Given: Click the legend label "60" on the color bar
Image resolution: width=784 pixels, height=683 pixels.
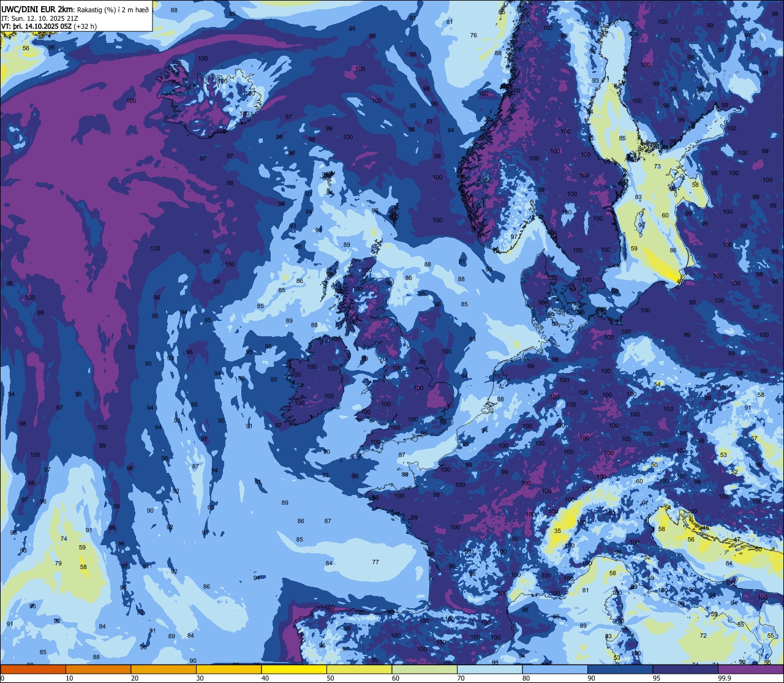Looking at the screenshot, I should [x=396, y=678].
